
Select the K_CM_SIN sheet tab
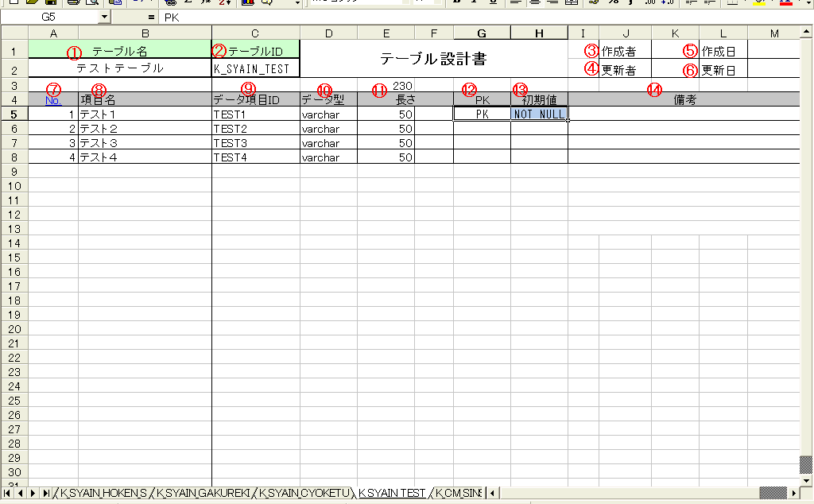point(459,494)
